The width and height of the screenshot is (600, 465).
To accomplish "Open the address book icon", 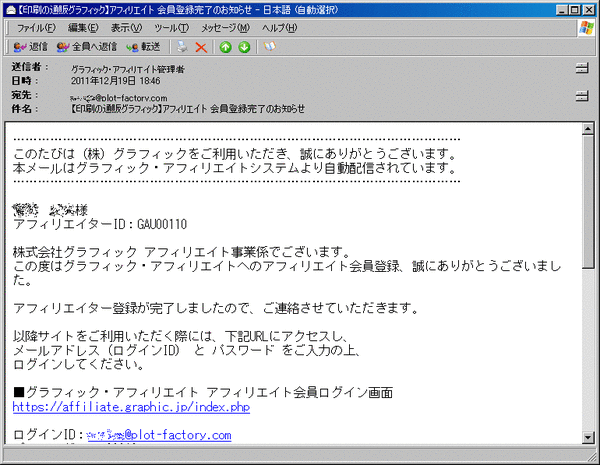I will [269, 47].
